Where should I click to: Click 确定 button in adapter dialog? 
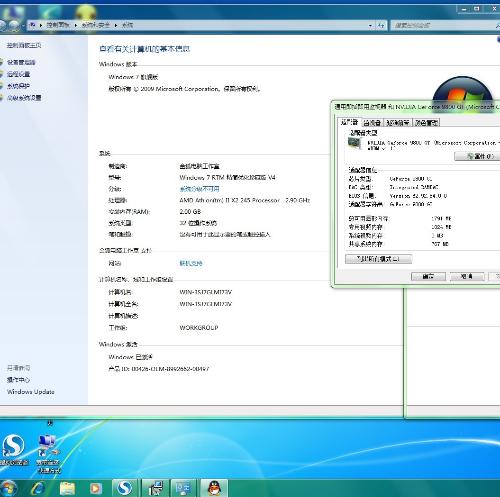coord(428,276)
